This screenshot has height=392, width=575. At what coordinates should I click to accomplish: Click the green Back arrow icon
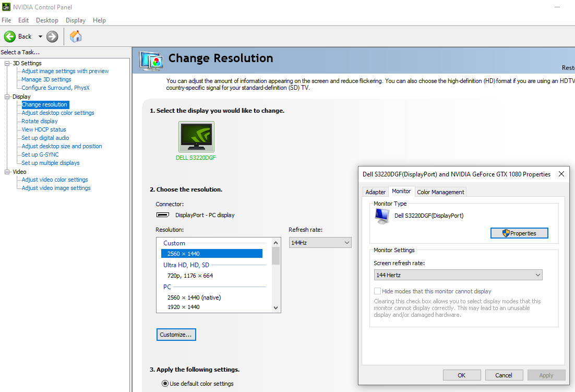click(x=10, y=37)
